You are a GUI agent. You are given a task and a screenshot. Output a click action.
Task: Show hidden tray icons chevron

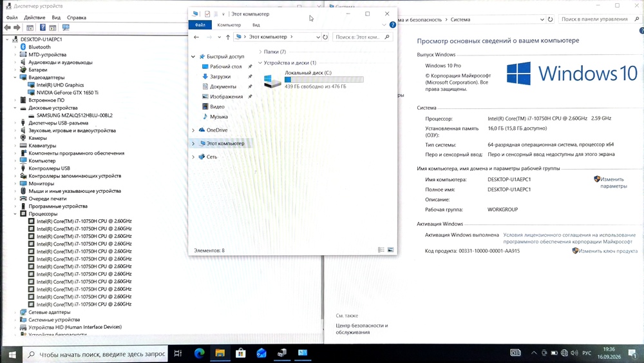click(x=534, y=353)
